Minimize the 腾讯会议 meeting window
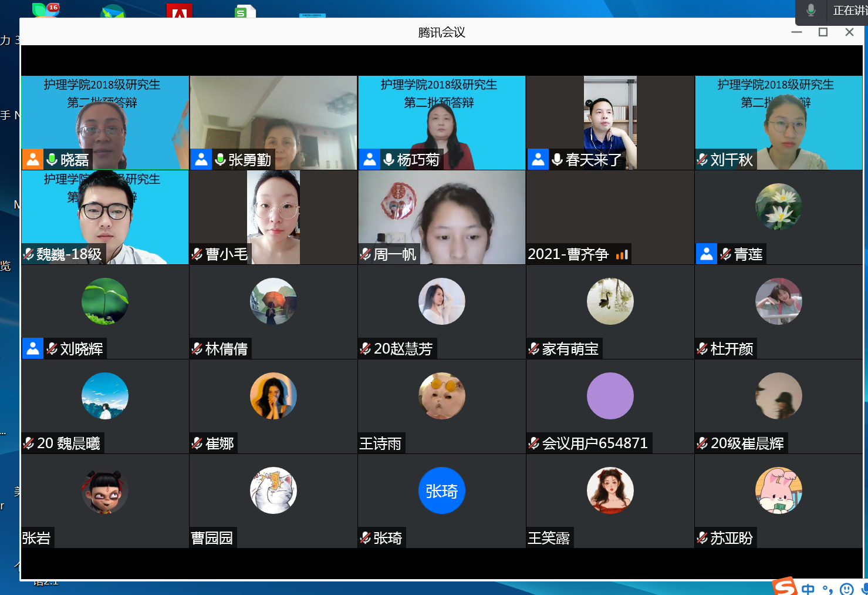Image resolution: width=868 pixels, height=595 pixels. tap(796, 32)
